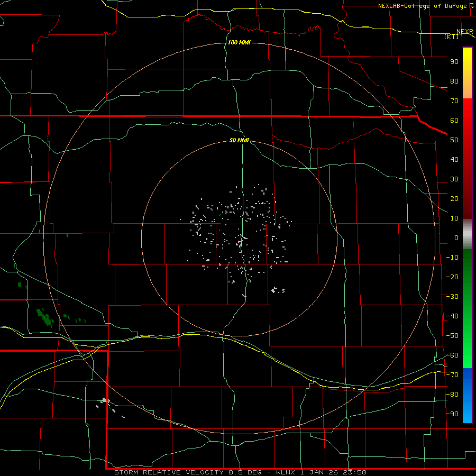
Task: Click the positive "90" scale value
Action: 454,62
